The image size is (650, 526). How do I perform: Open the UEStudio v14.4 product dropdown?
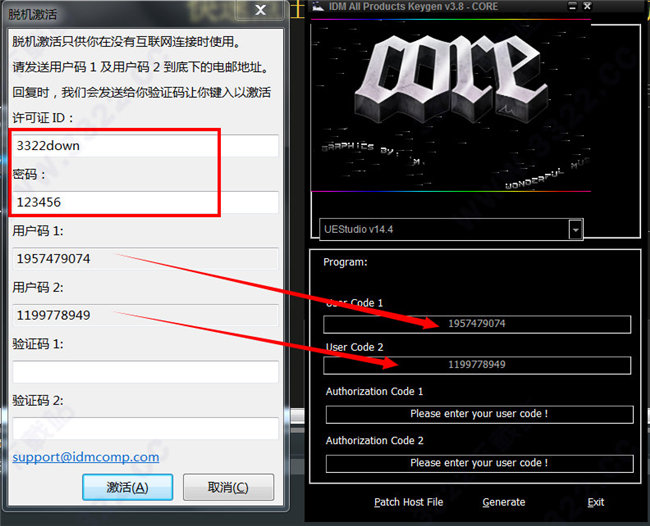pos(451,229)
